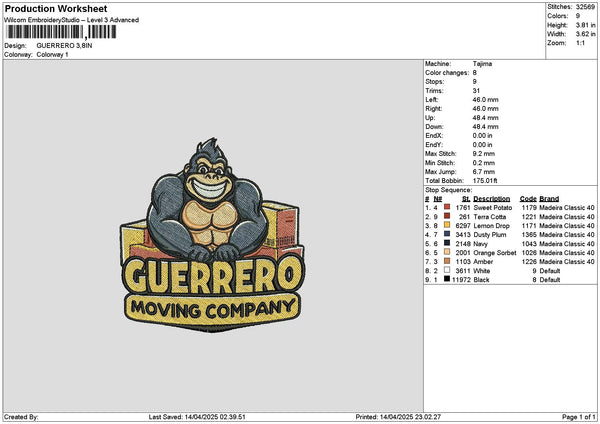Click the Amber color swatch

pos(447,261)
